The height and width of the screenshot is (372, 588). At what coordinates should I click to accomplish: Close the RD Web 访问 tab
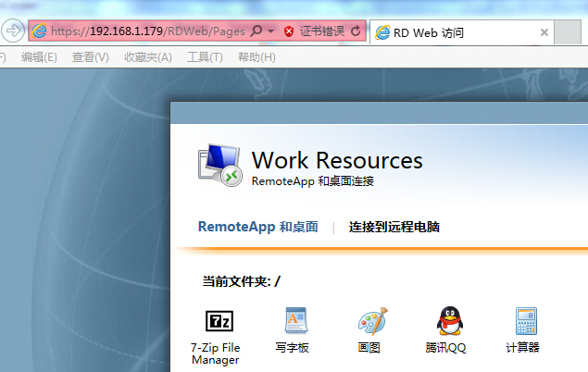click(x=544, y=32)
